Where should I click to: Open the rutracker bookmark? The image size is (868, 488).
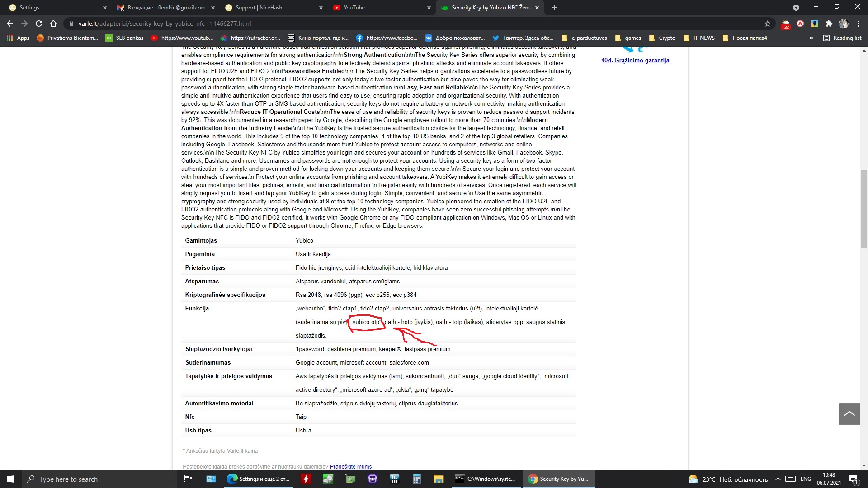pos(250,38)
